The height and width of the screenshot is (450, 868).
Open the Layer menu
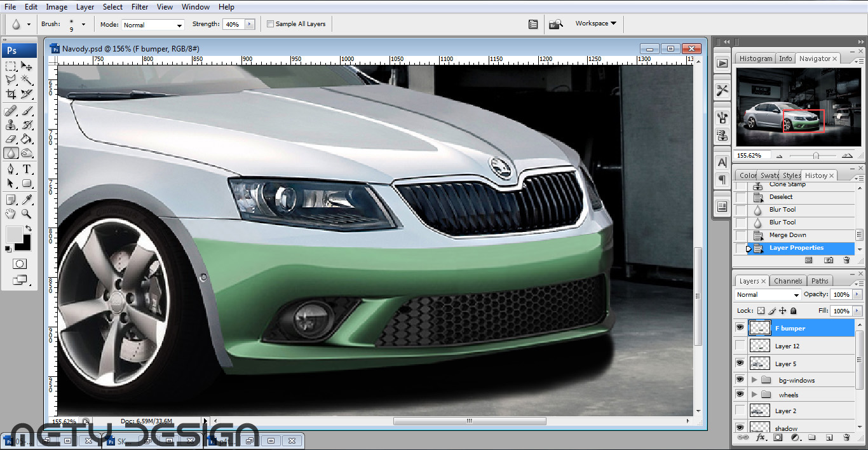click(85, 7)
